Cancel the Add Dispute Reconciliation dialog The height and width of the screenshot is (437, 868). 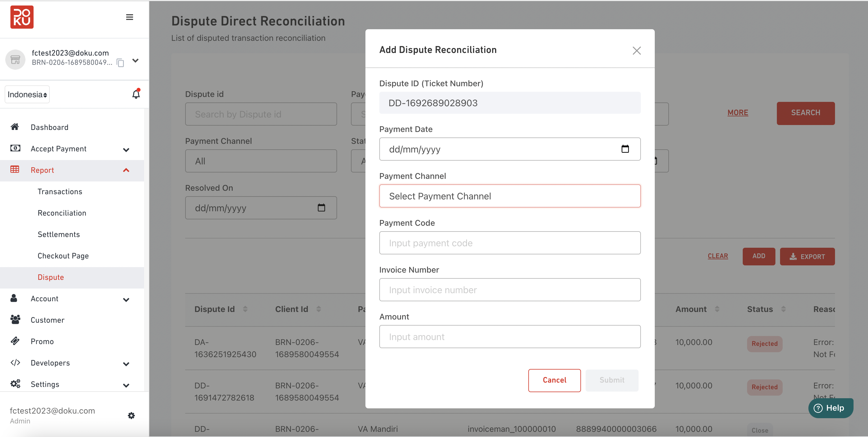pyautogui.click(x=554, y=380)
